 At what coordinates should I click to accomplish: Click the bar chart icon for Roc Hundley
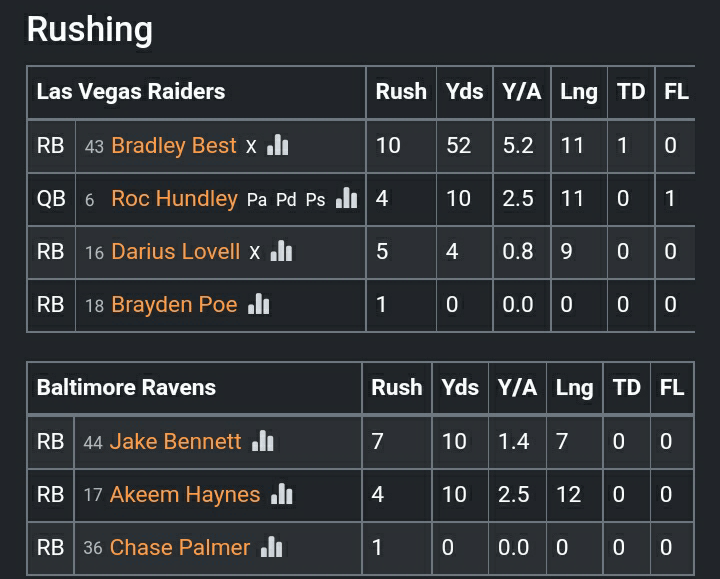click(x=347, y=199)
